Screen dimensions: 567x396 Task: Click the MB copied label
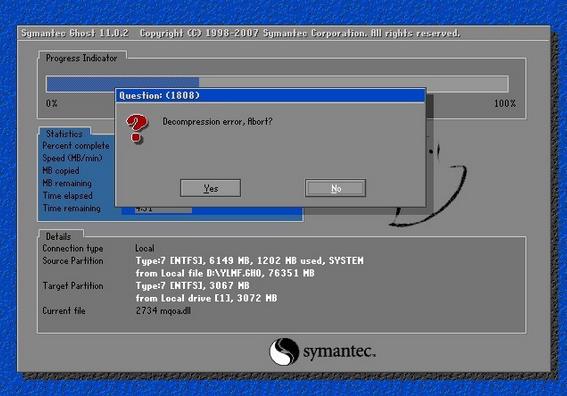click(60, 170)
